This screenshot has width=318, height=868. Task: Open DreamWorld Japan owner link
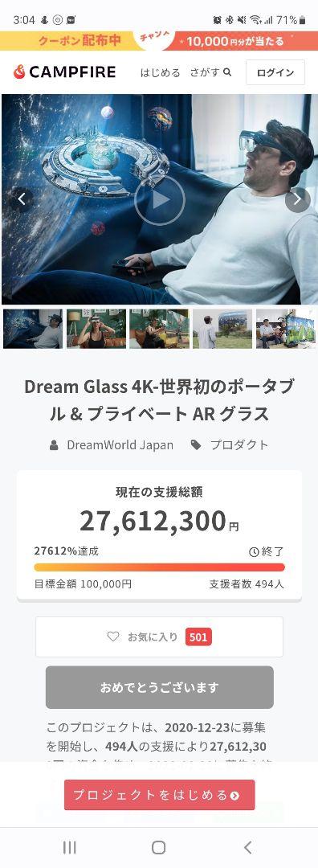click(x=120, y=445)
